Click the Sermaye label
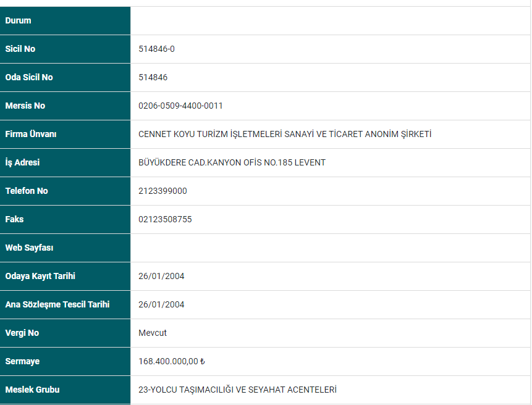The height and width of the screenshot is (405, 532). click(x=22, y=361)
